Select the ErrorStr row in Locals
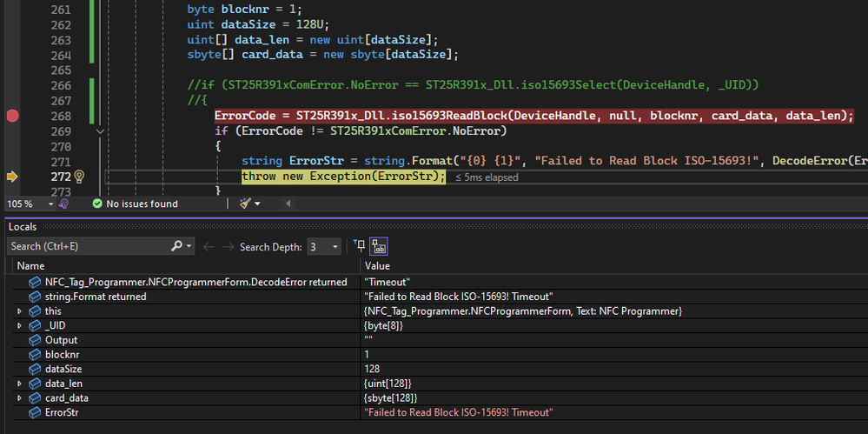The width and height of the screenshot is (868, 434). tap(61, 412)
